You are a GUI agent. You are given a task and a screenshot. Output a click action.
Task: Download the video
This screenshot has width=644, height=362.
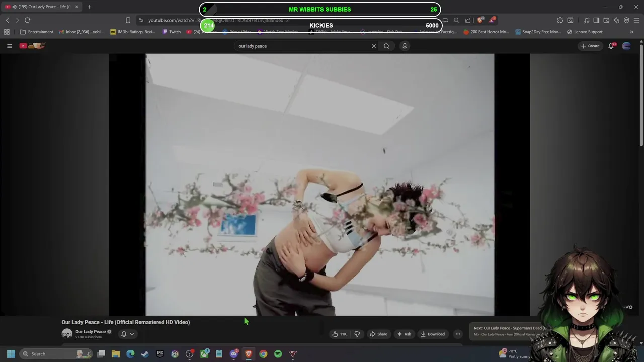(x=433, y=334)
